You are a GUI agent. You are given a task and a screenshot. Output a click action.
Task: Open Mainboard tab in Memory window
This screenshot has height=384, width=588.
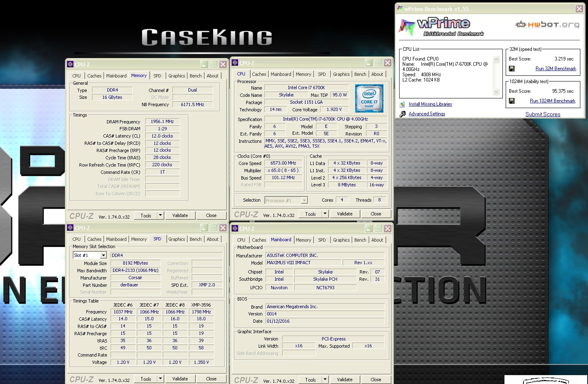116,76
